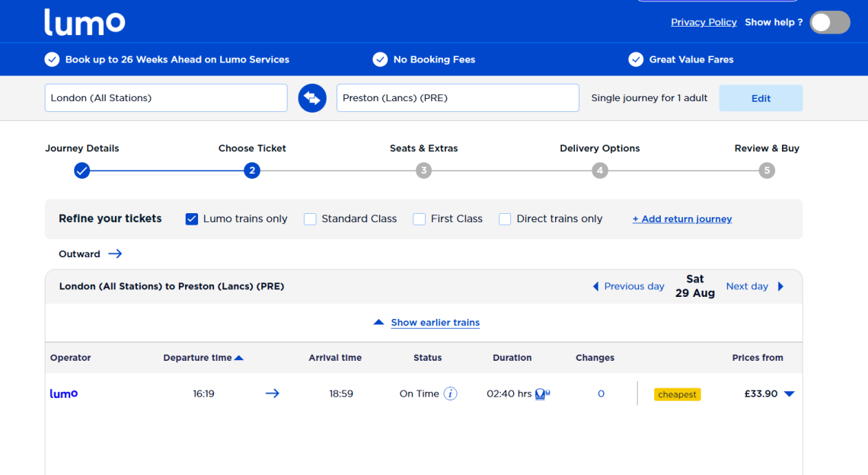
Task: Go to Journey Details step
Action: pyautogui.click(x=82, y=171)
